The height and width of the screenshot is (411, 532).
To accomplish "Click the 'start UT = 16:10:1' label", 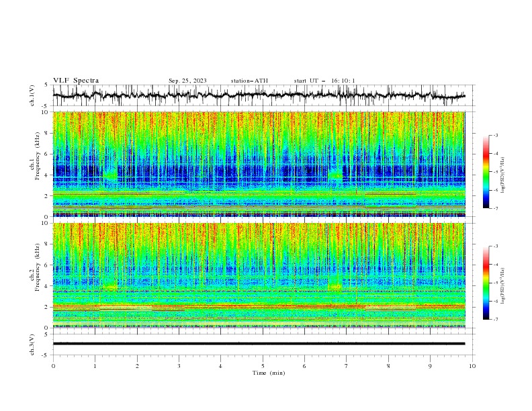I will pyautogui.click(x=324, y=81).
